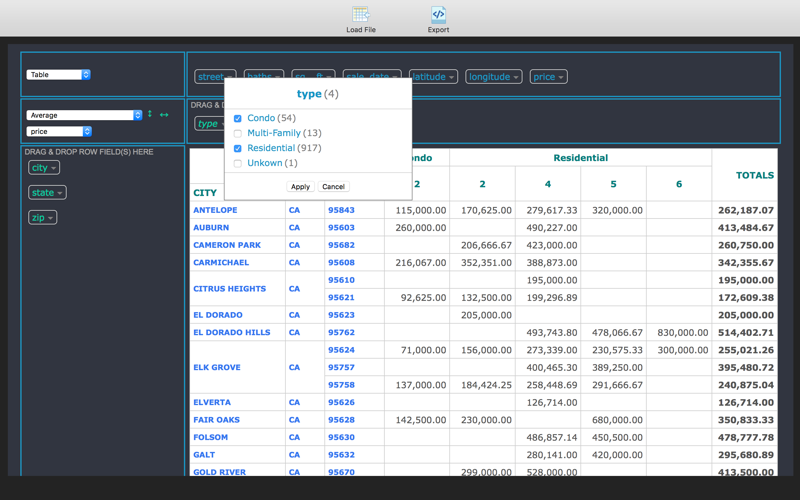
Task: Open the Load File icon
Action: coord(361,14)
